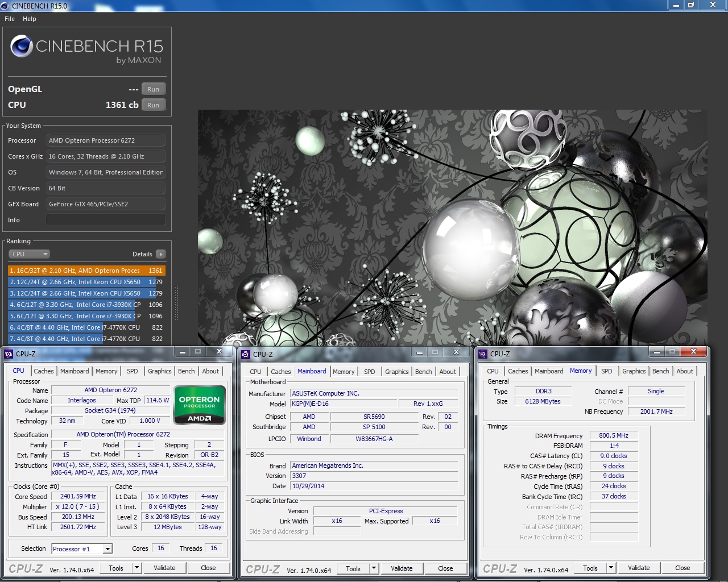Open About tab in Memory CPU-Z window

(685, 371)
